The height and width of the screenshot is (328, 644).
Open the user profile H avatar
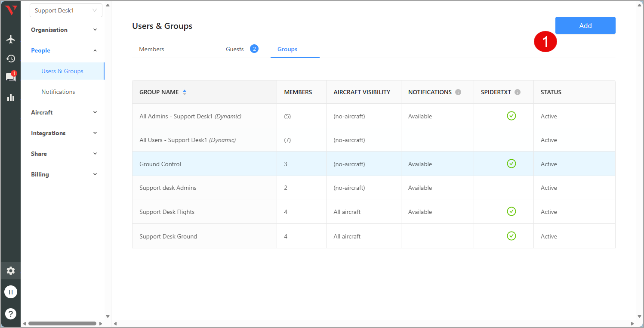click(x=11, y=292)
